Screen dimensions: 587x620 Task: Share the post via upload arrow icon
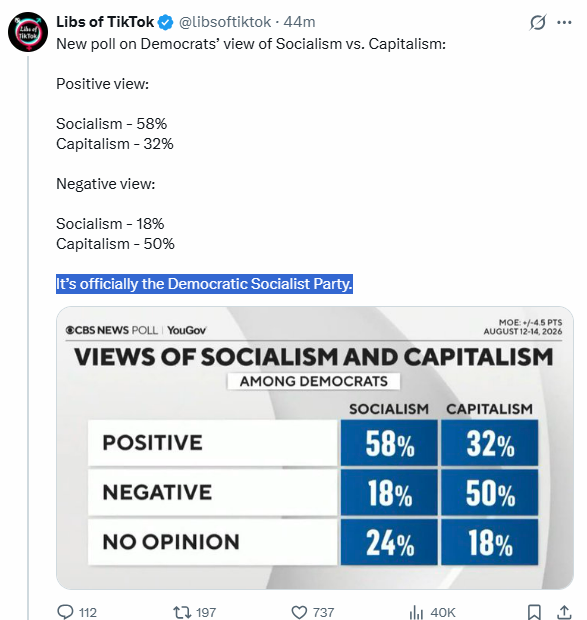[x=564, y=612]
